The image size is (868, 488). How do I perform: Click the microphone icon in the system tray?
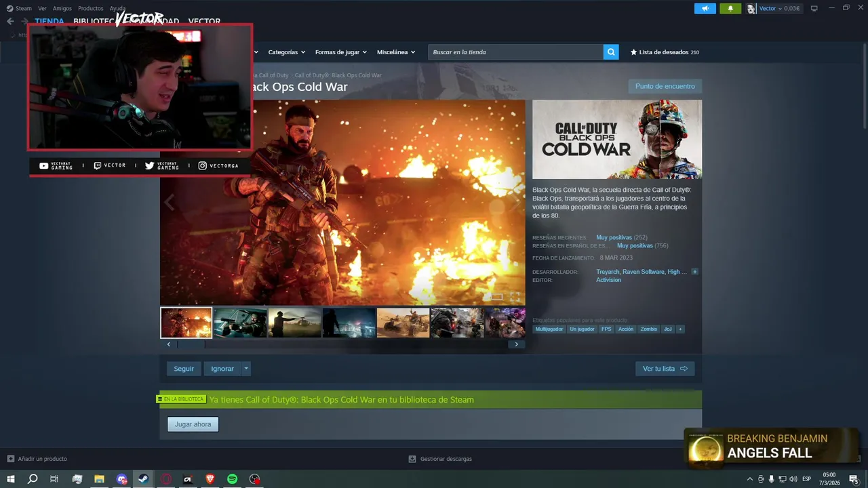(771, 479)
